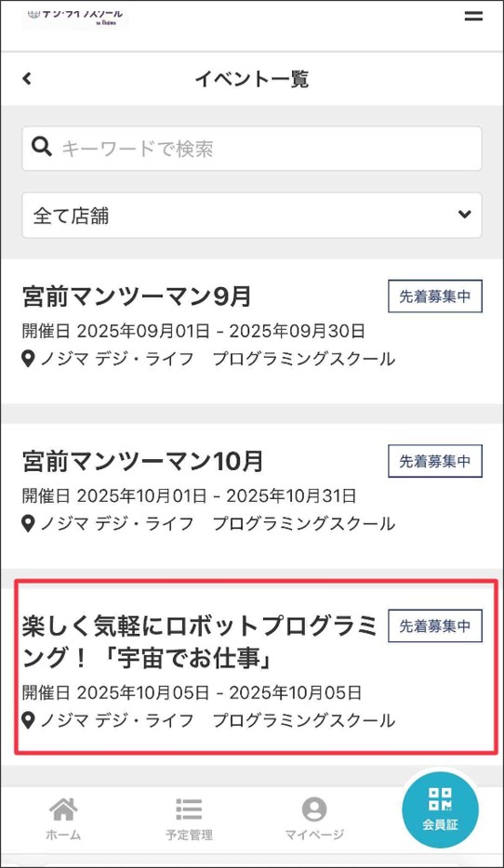Open the 会員証 QR code button
The height and width of the screenshot is (868, 504).
(x=441, y=809)
